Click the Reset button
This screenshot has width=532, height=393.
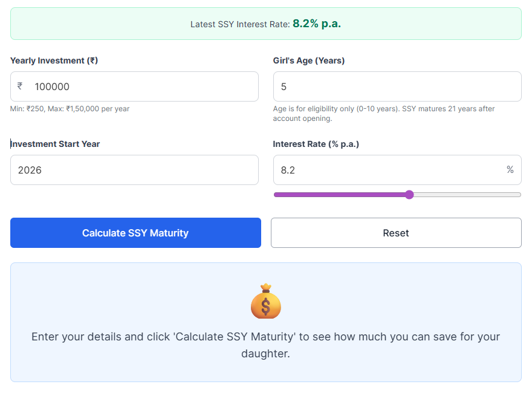396,233
